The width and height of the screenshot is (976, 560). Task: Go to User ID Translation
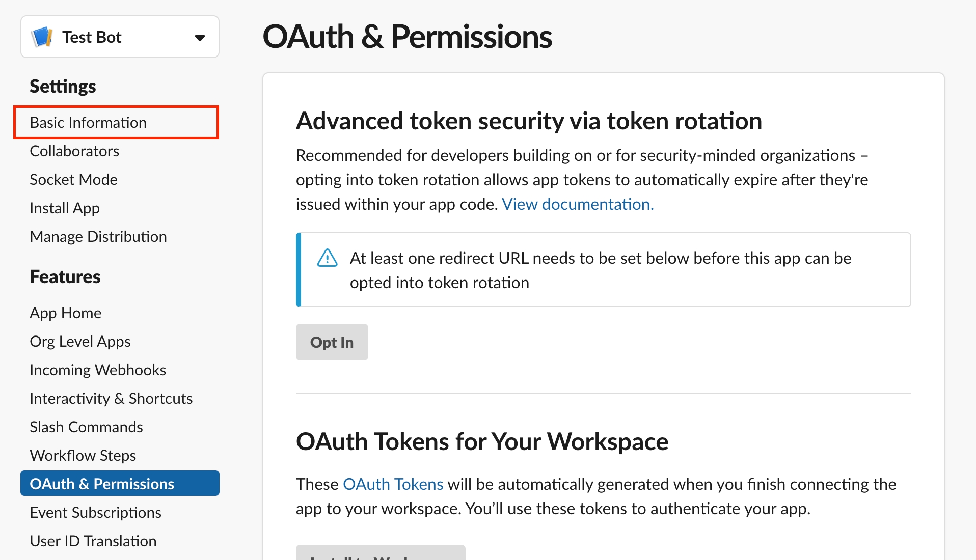click(x=93, y=541)
